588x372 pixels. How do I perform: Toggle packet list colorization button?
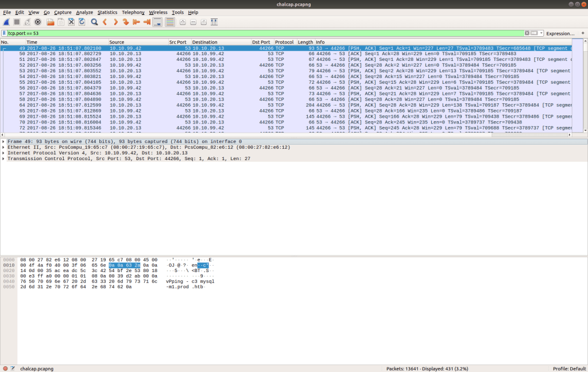click(x=170, y=22)
